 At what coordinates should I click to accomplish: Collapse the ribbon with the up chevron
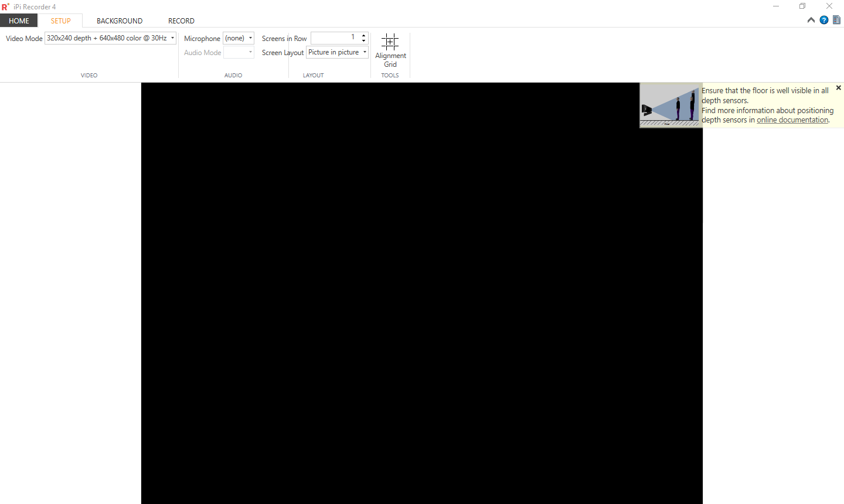tap(811, 20)
